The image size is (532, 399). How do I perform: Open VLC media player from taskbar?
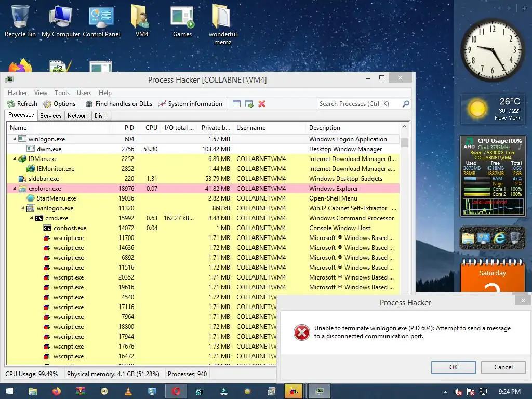[128, 391]
